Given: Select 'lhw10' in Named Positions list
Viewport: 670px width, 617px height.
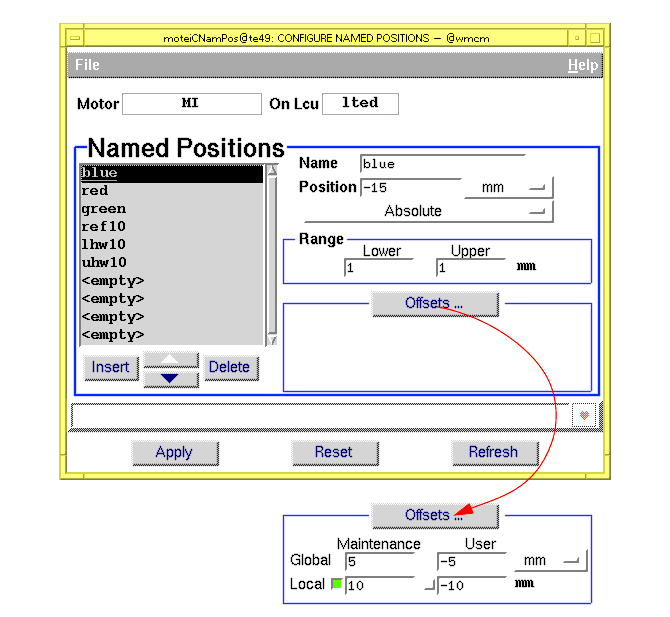Looking at the screenshot, I should point(172,245).
